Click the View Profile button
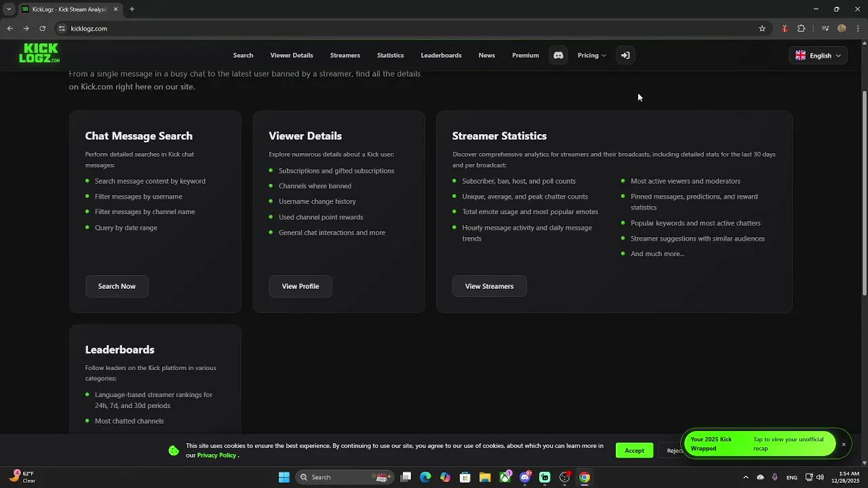The height and width of the screenshot is (488, 868). coord(300,286)
